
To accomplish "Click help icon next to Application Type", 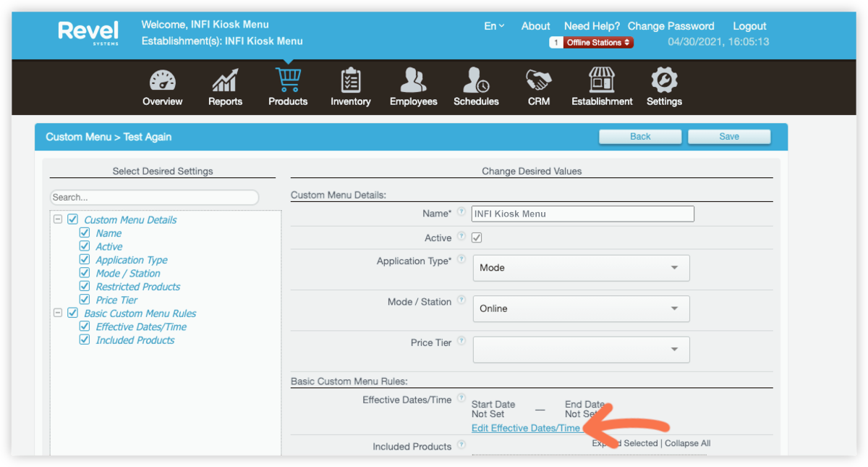I will [x=461, y=259].
